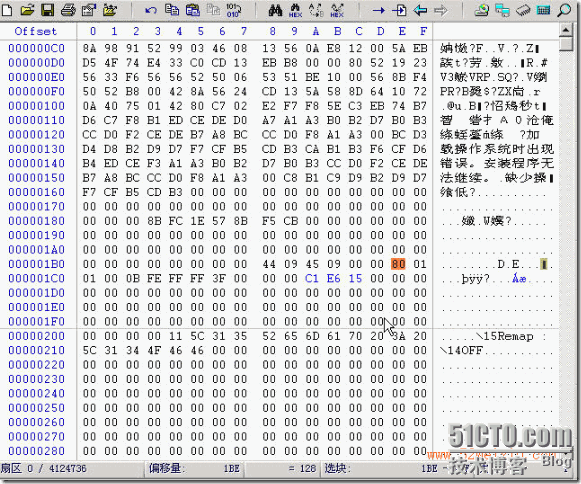Click ASCII text in row 00000140
The width and height of the screenshot is (581, 484).
[x=497, y=163]
